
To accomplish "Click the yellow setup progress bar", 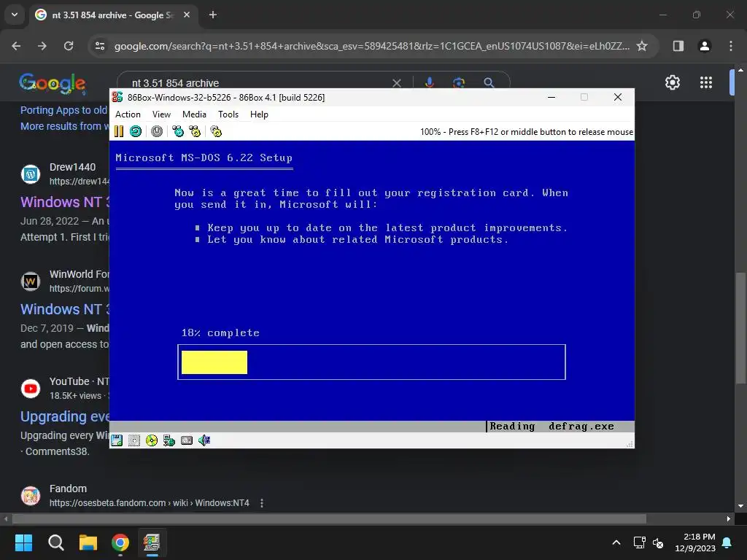I will pyautogui.click(x=214, y=362).
